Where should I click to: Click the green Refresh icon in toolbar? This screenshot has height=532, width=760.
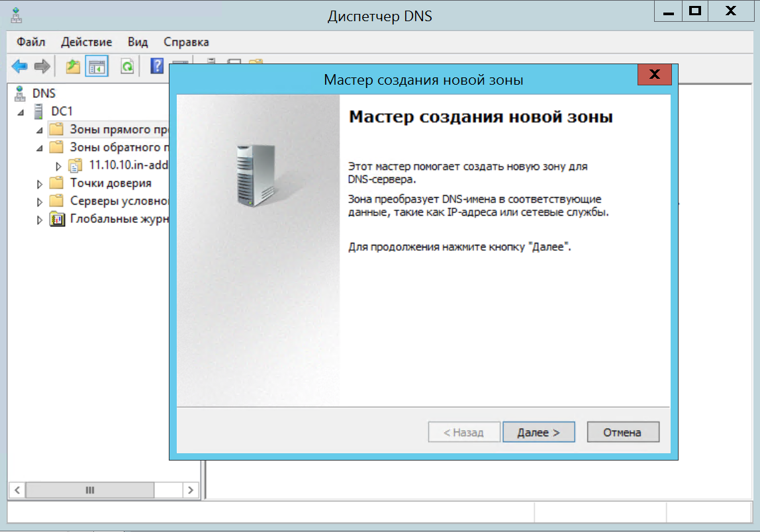[x=126, y=66]
